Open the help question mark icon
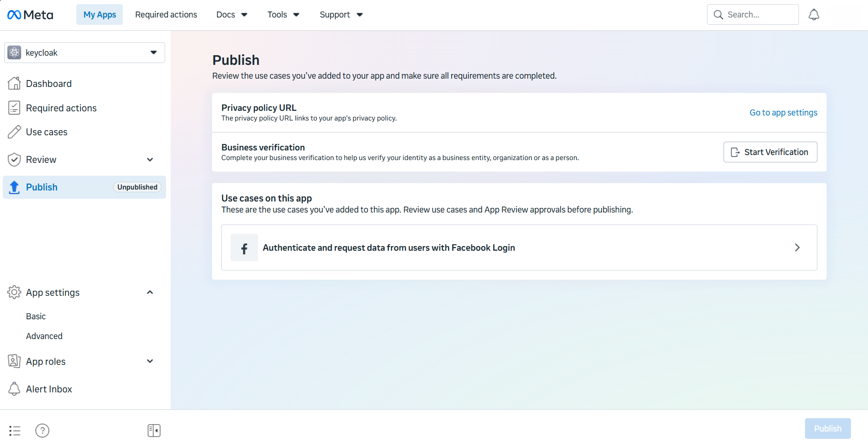Image resolution: width=868 pixels, height=443 pixels. tap(42, 431)
